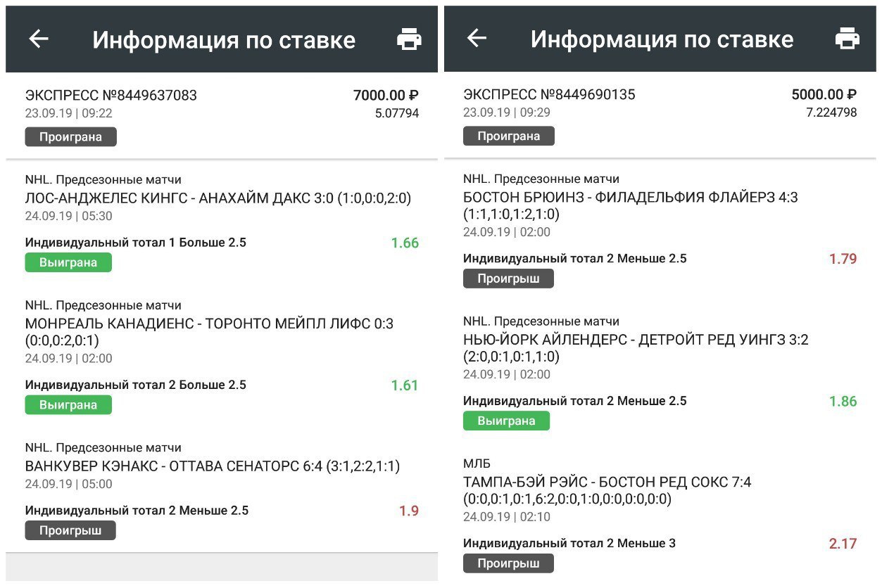Tap Проигрыш badge for Tampa Bay Rays bet
Screen dimensions: 882x588
click(x=508, y=563)
